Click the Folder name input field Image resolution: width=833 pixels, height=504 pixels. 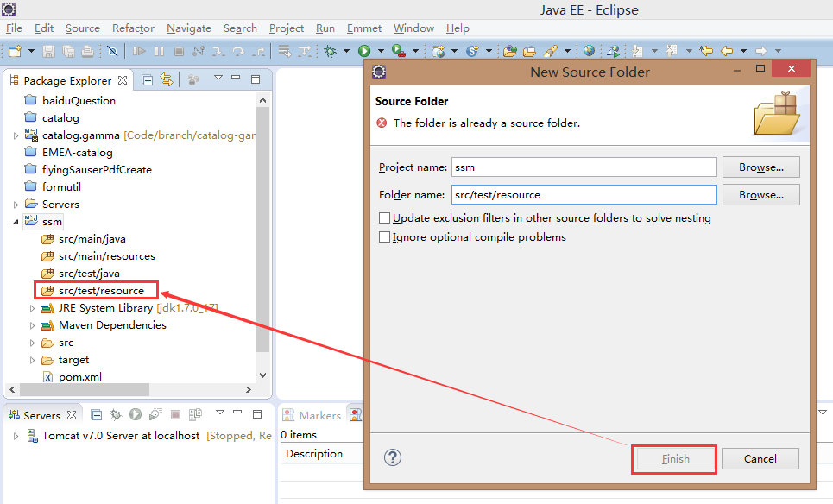pos(584,195)
